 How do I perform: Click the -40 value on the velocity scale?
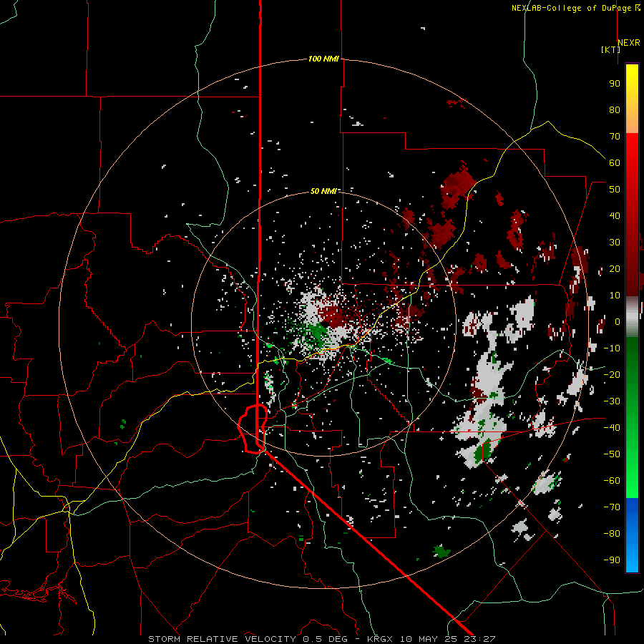click(x=612, y=428)
